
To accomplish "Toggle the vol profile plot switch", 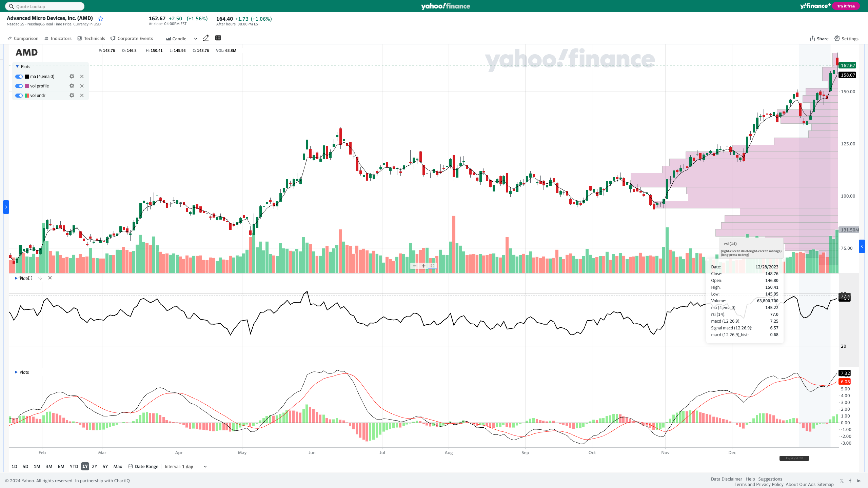I will click(19, 86).
